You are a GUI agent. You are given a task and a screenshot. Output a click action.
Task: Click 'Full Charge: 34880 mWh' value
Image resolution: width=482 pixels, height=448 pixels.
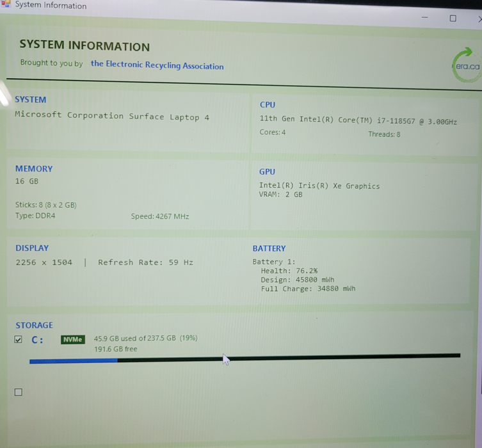click(308, 289)
